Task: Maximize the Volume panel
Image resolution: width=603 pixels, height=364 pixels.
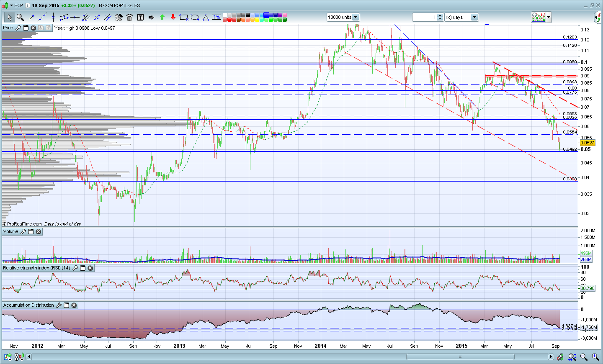Action: coord(31,231)
